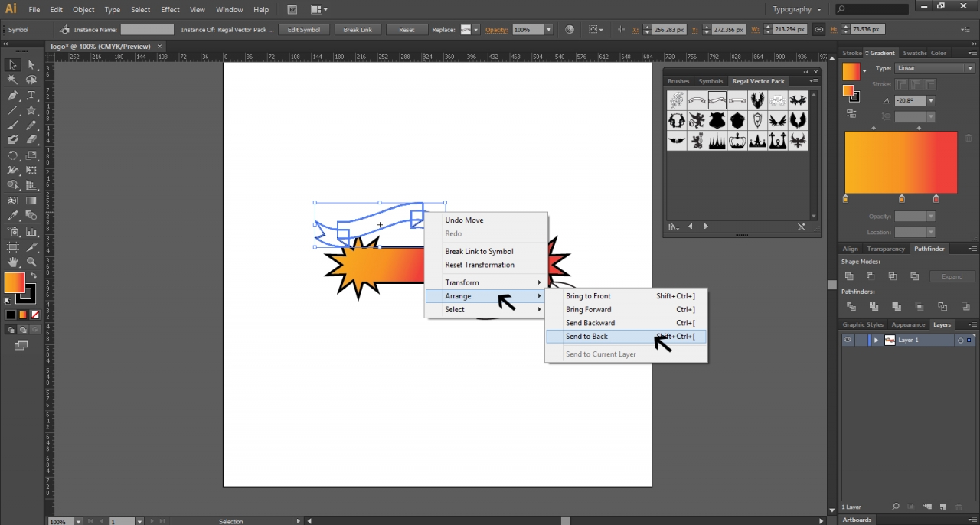This screenshot has height=525, width=980.
Task: Select the griffin symbol thumbnail
Action: point(697,120)
